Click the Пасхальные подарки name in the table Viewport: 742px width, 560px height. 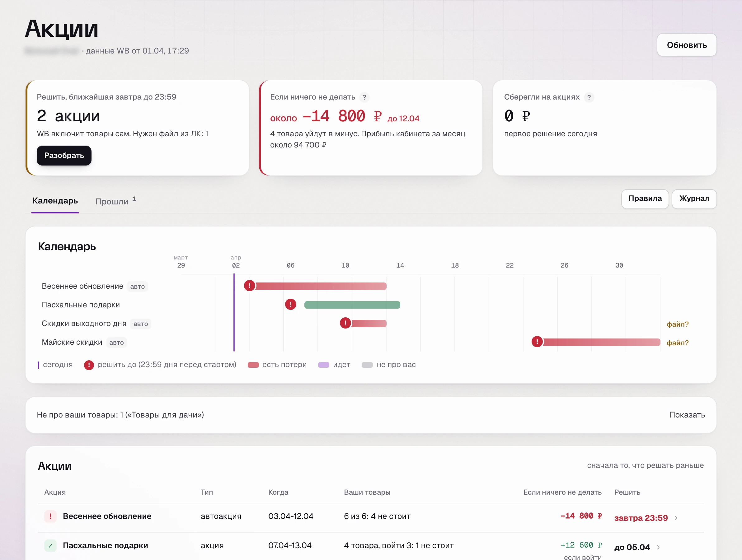[105, 546]
